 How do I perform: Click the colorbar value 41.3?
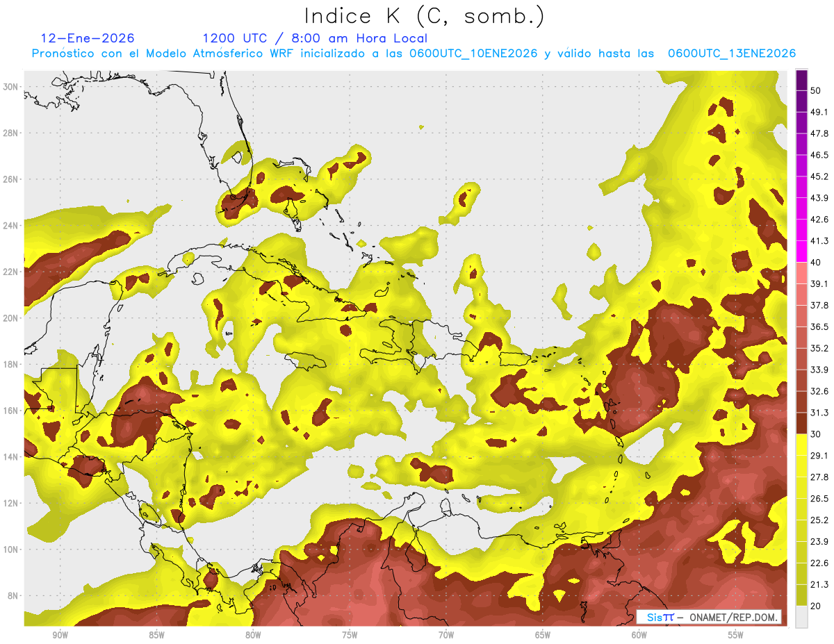(819, 241)
